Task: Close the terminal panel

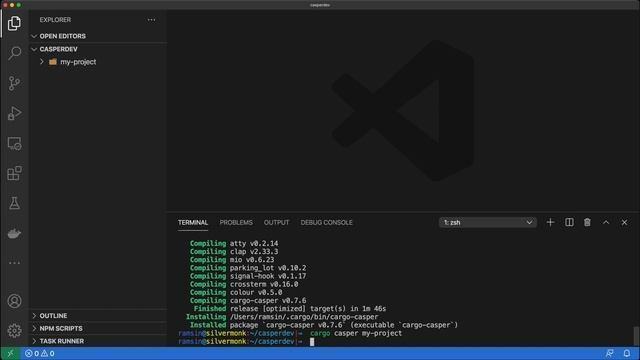Action: 624,222
